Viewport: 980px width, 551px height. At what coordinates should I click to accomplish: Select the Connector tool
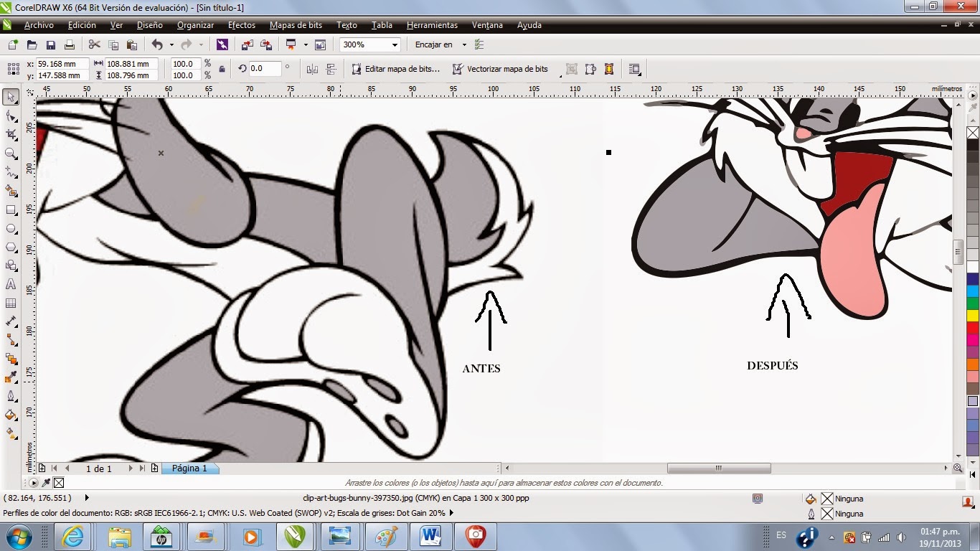tap(11, 340)
